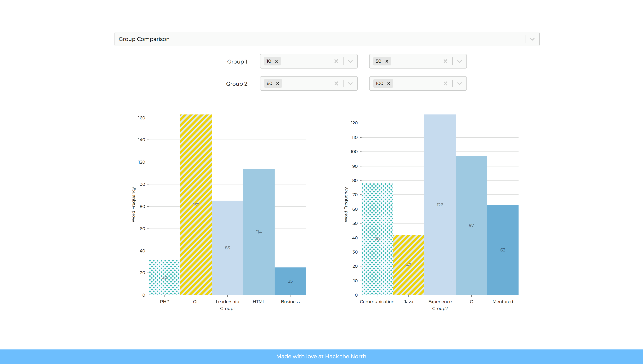
Task: Expand Group 1 first select dropdown arrow
Action: [350, 61]
